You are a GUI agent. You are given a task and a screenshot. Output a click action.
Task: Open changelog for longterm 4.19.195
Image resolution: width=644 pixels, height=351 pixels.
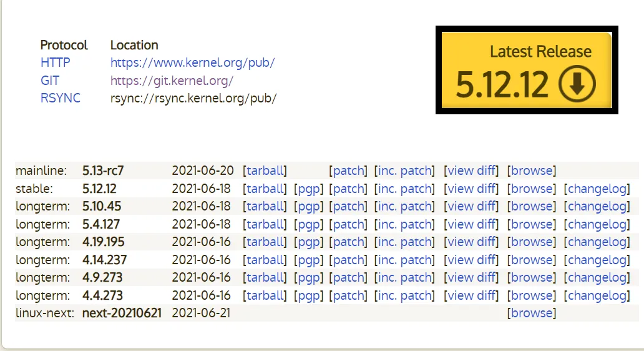(x=597, y=242)
